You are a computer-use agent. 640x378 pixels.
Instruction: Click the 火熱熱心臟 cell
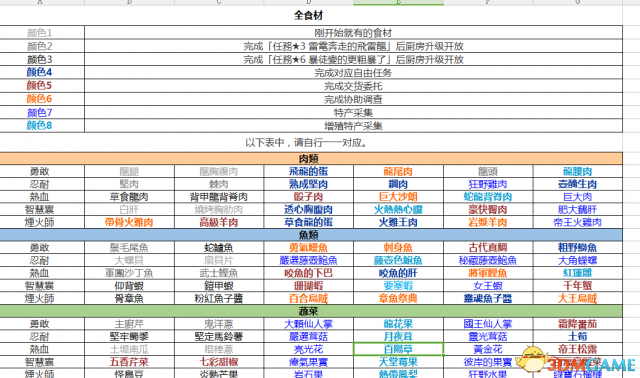tap(398, 209)
